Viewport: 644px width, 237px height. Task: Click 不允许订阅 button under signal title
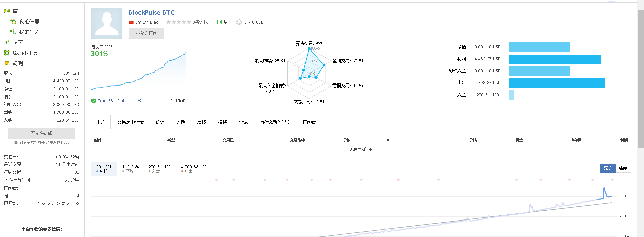coord(146,33)
